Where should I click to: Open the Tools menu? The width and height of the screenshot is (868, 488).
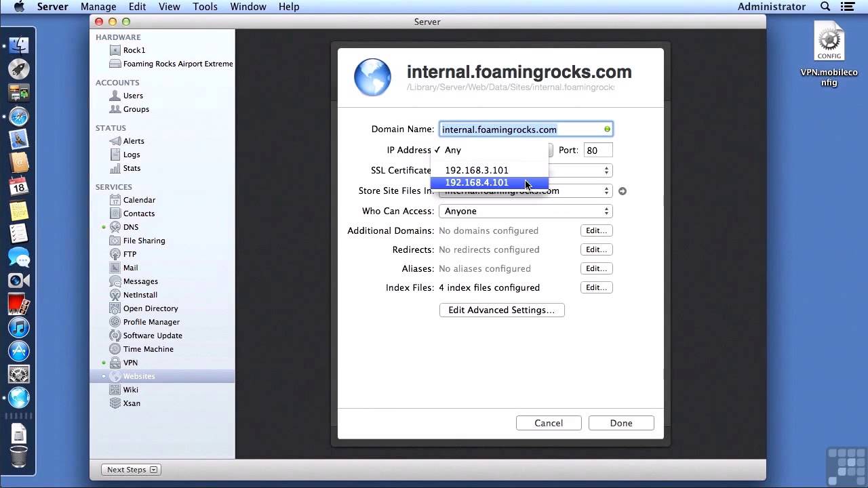(205, 7)
